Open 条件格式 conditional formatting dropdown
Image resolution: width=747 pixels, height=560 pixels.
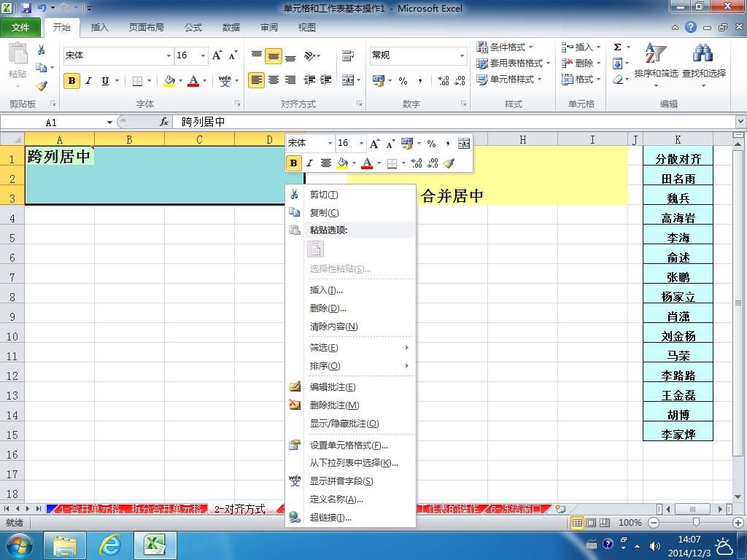point(505,47)
